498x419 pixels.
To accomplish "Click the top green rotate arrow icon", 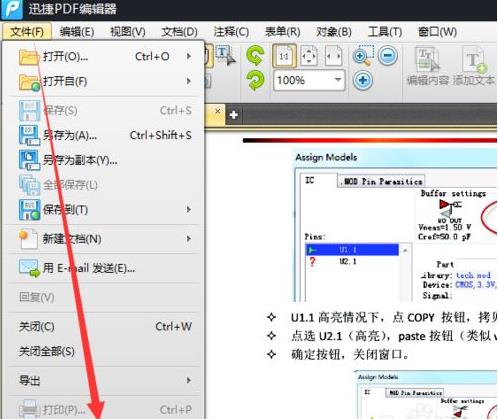I will pyautogui.click(x=255, y=55).
